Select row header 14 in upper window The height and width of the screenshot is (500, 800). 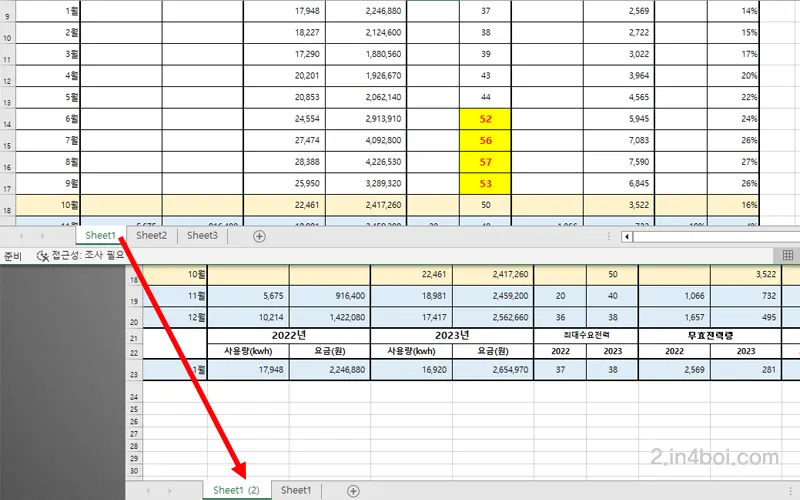pyautogui.click(x=7, y=119)
